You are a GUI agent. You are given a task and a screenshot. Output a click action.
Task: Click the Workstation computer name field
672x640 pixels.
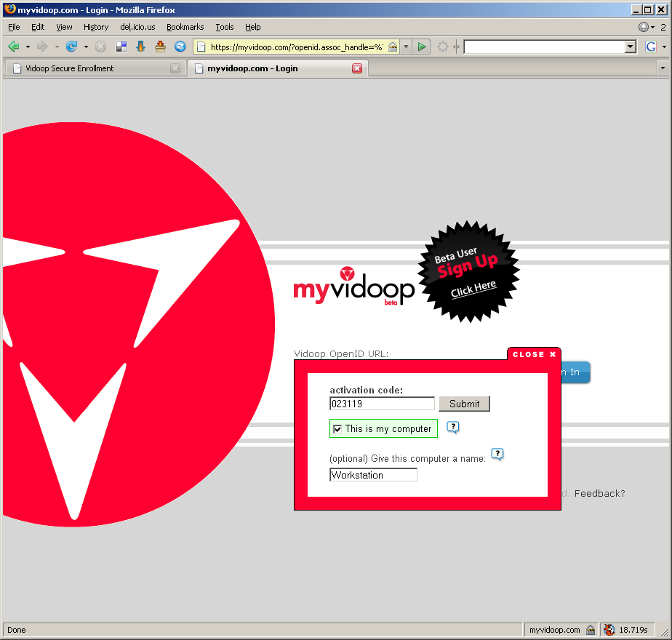[373, 475]
